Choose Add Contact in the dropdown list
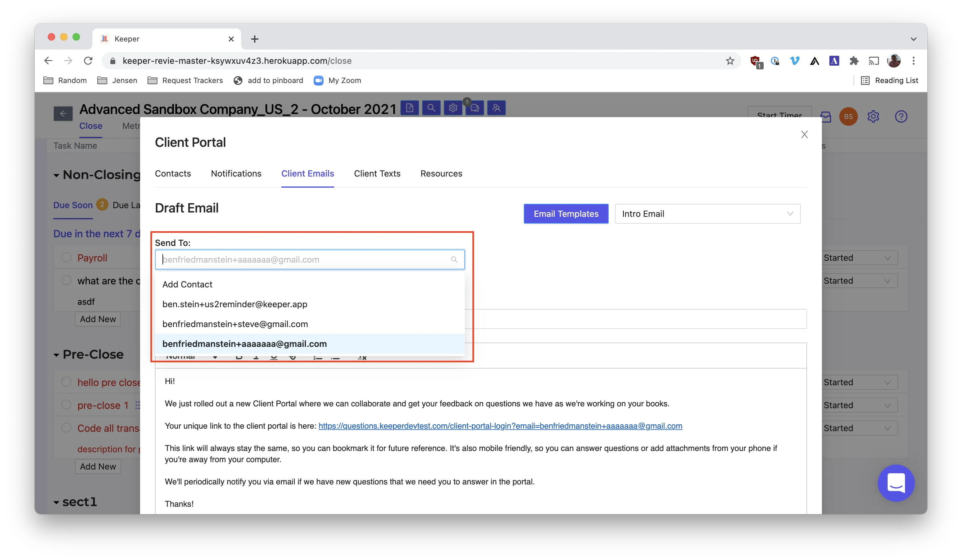Screen dimensions: 962x560 (x=310, y=284)
